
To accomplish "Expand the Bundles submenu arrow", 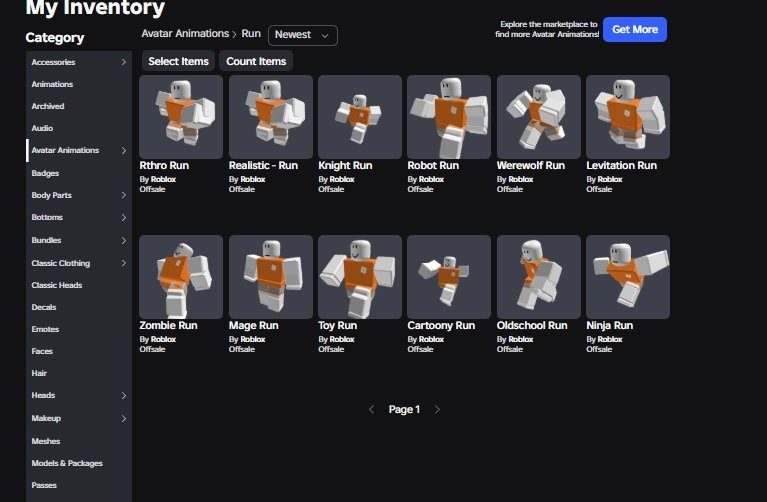I will (x=123, y=240).
